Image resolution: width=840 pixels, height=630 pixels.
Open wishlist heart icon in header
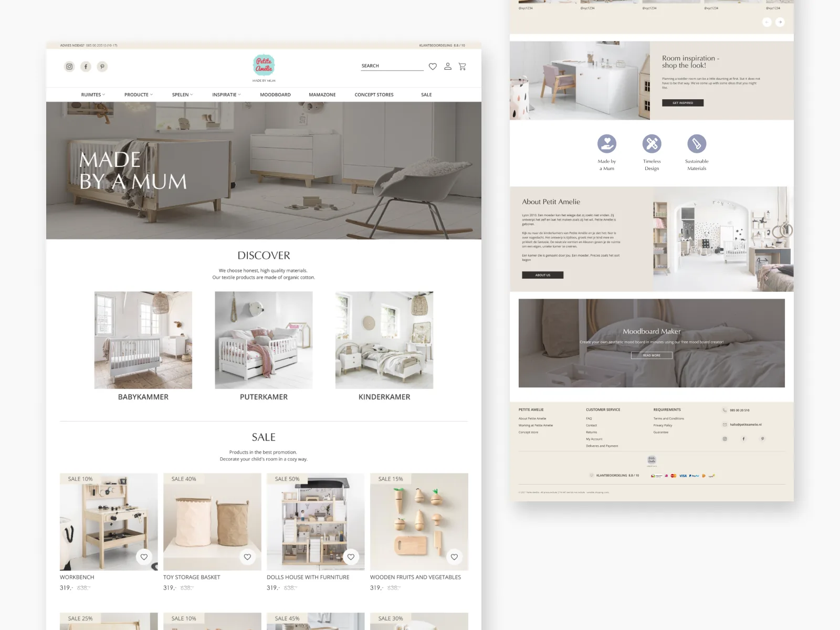pyautogui.click(x=433, y=67)
